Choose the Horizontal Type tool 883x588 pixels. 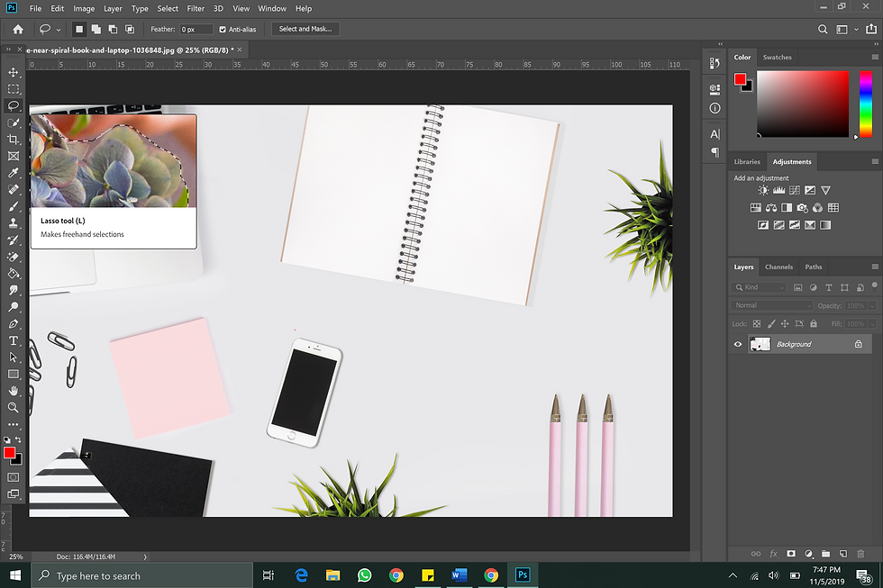coord(14,340)
